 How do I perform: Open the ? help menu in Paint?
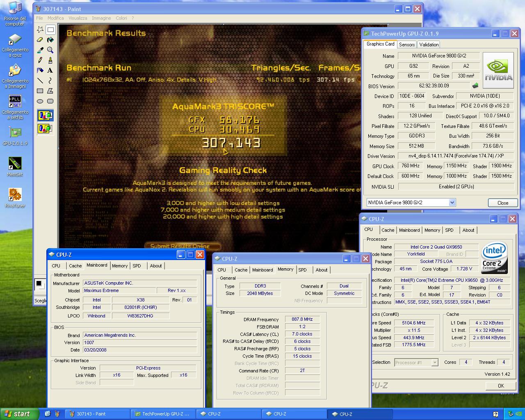click(x=132, y=18)
